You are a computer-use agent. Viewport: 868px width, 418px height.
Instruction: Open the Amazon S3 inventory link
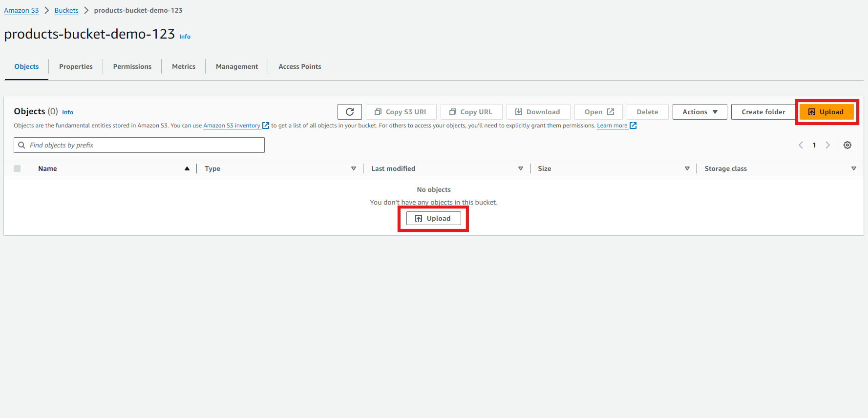pos(236,125)
